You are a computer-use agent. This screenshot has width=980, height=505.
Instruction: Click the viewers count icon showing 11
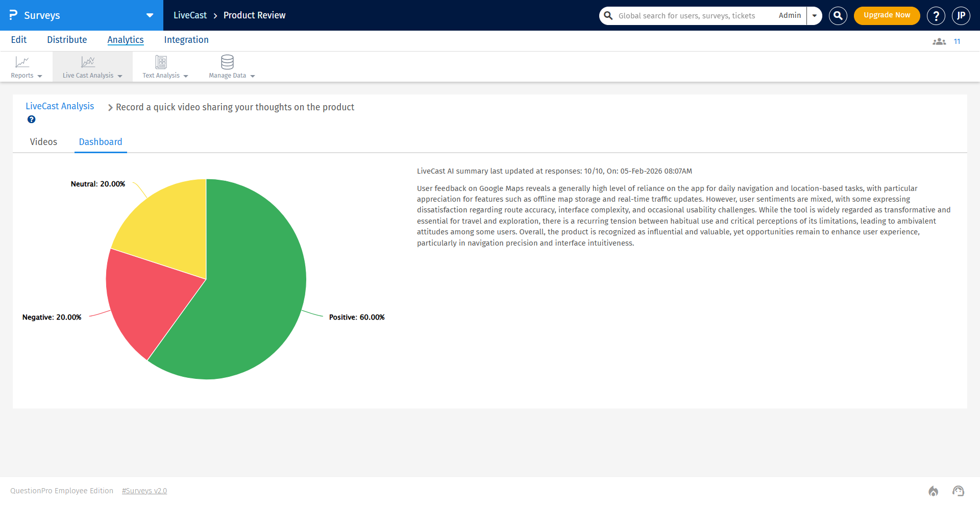point(939,41)
